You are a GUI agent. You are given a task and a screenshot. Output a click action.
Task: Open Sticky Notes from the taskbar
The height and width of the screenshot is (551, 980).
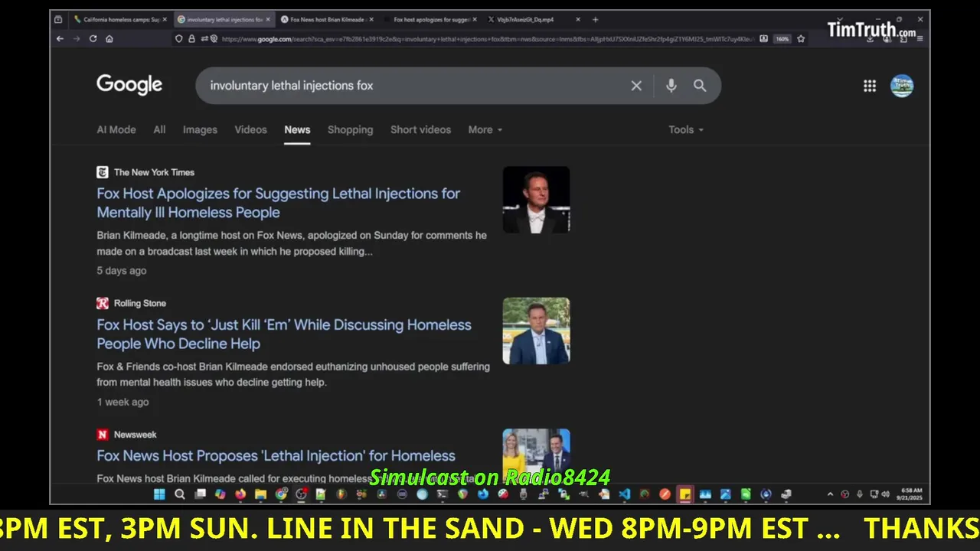tap(684, 494)
